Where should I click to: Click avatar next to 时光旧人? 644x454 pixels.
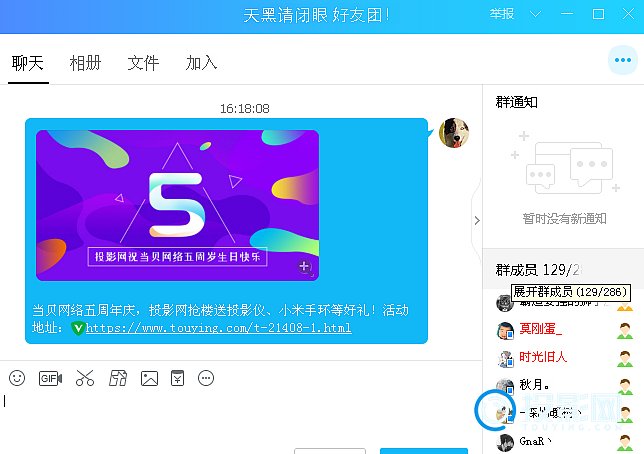click(x=505, y=358)
